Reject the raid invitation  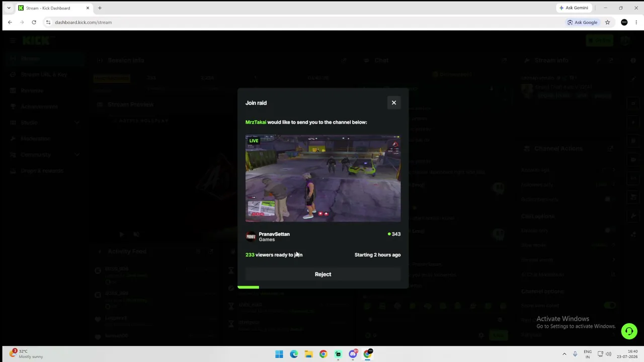[323, 274]
